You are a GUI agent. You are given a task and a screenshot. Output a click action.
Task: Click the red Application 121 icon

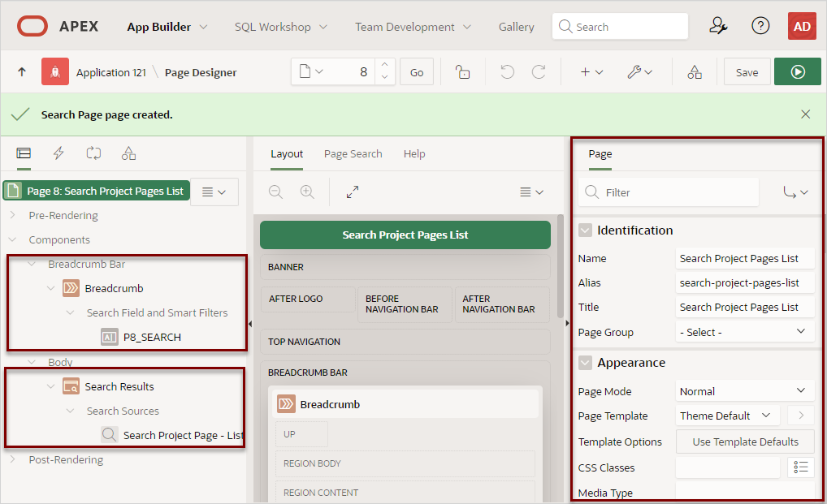click(55, 71)
